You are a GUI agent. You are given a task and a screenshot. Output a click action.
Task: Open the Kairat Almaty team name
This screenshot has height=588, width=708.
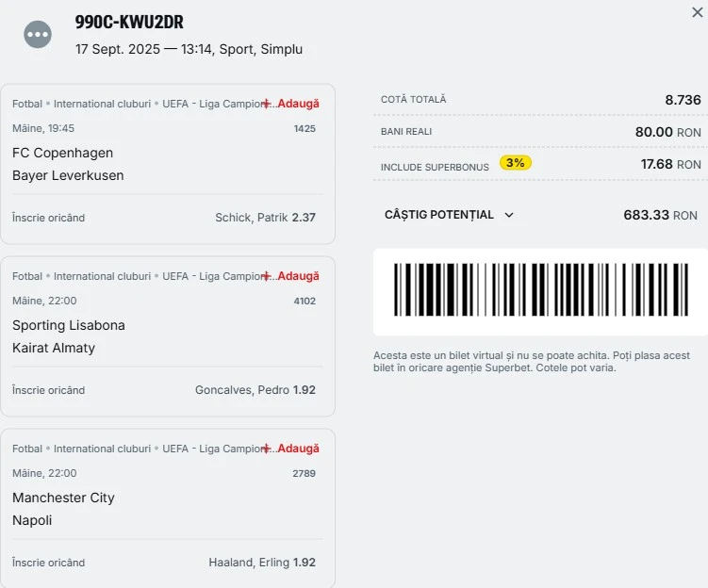coord(54,348)
